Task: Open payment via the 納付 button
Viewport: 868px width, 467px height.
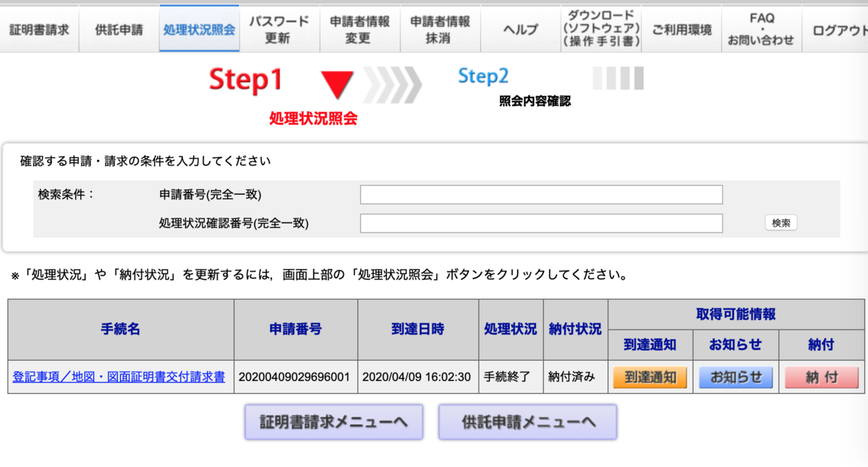Action: (x=822, y=376)
